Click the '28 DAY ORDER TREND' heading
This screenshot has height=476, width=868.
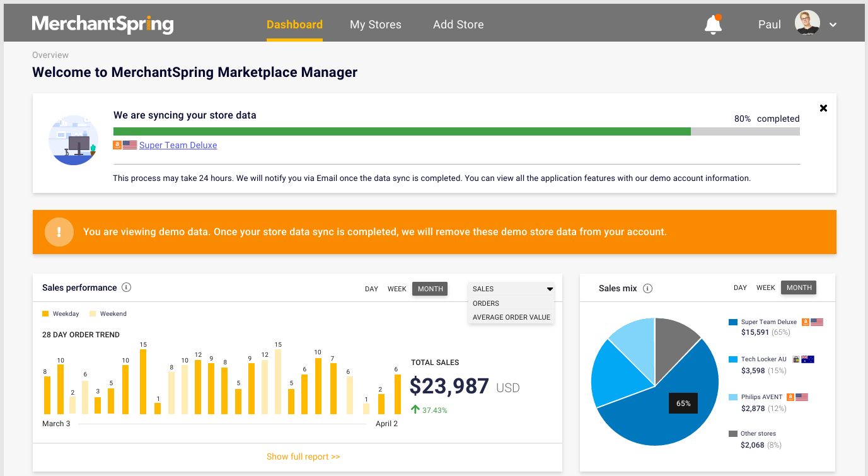[81, 335]
